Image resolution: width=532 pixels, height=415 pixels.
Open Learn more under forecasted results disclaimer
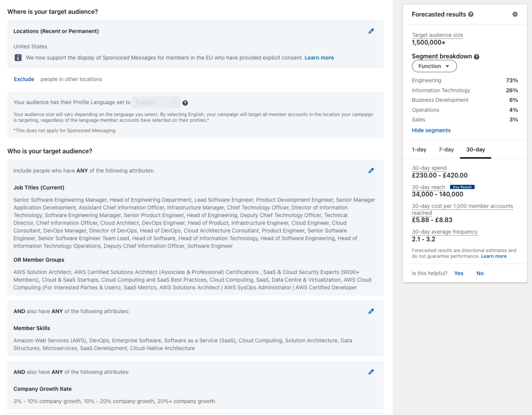[x=494, y=256]
